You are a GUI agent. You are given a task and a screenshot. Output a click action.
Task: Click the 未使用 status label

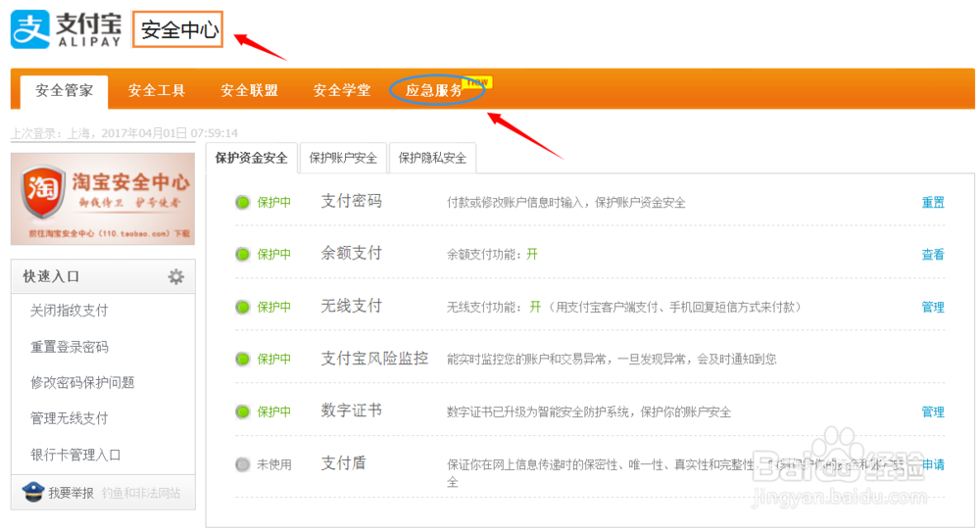(274, 464)
